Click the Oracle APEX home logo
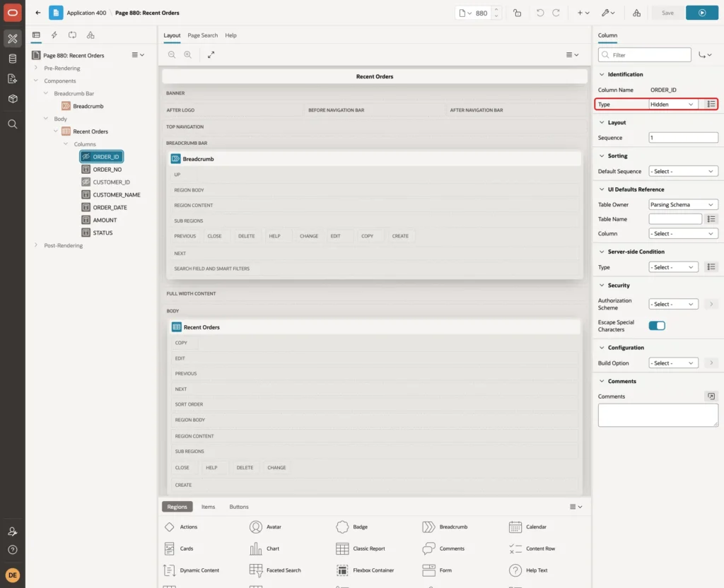Image resolution: width=724 pixels, height=588 pixels. [13, 13]
